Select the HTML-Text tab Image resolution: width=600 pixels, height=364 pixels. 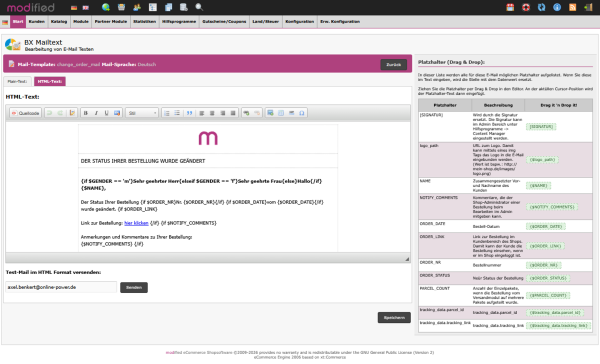[50, 82]
